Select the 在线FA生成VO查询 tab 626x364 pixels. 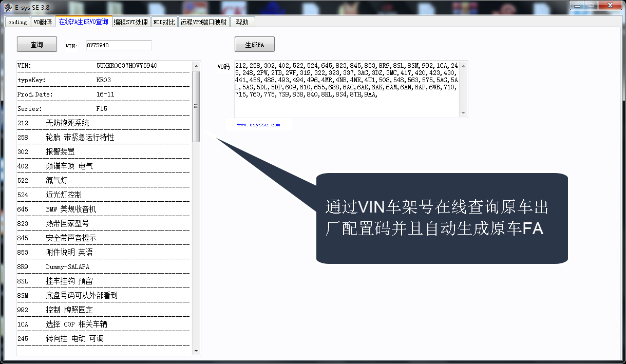pyautogui.click(x=83, y=22)
